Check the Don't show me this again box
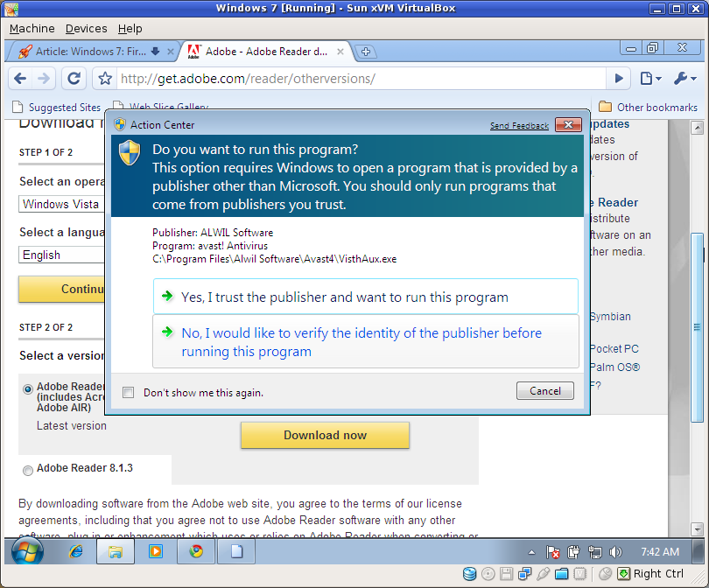Screen dimensions: 709x588 128,393
